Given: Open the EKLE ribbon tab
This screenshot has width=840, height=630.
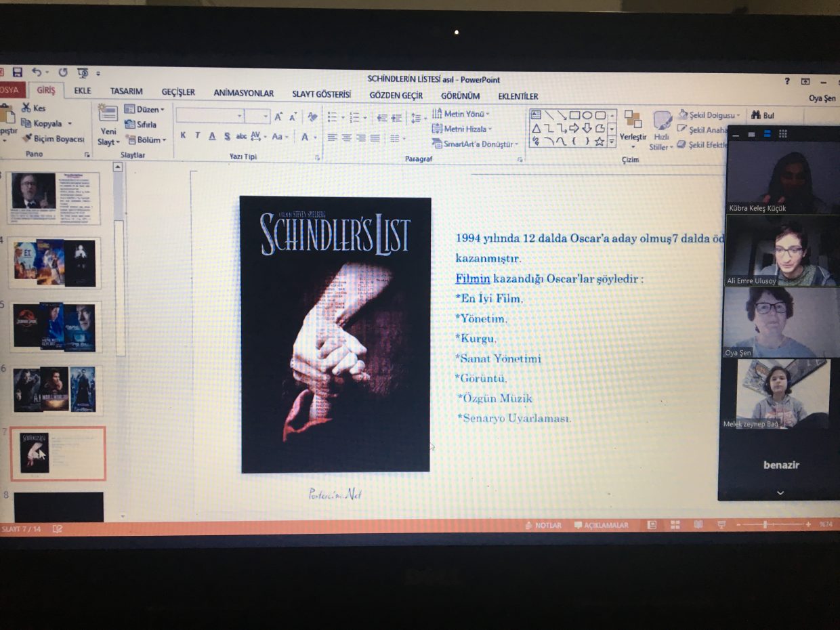Looking at the screenshot, I should [x=83, y=91].
